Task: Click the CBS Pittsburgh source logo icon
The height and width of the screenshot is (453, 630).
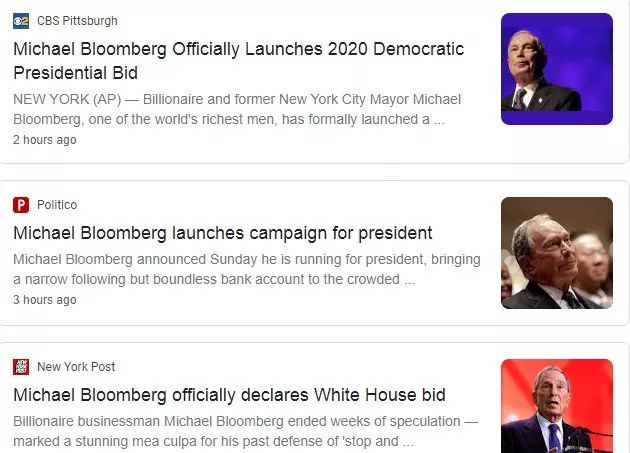Action: [x=21, y=20]
